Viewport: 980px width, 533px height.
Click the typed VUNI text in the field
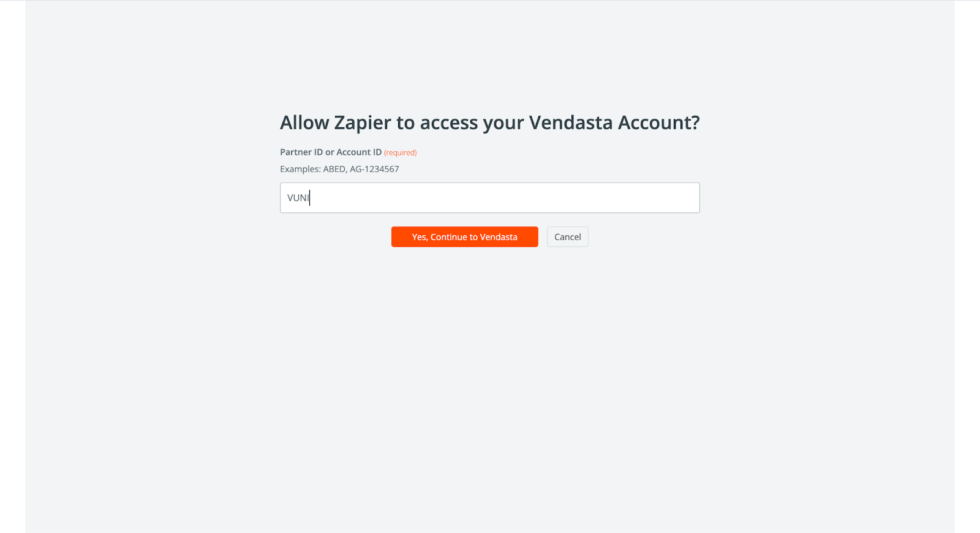tap(298, 198)
